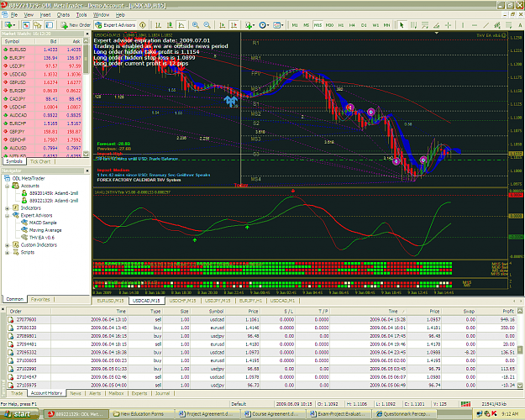Select the text label A tool
This screenshot has width=525, height=420.
pyautogui.click(x=520, y=25)
